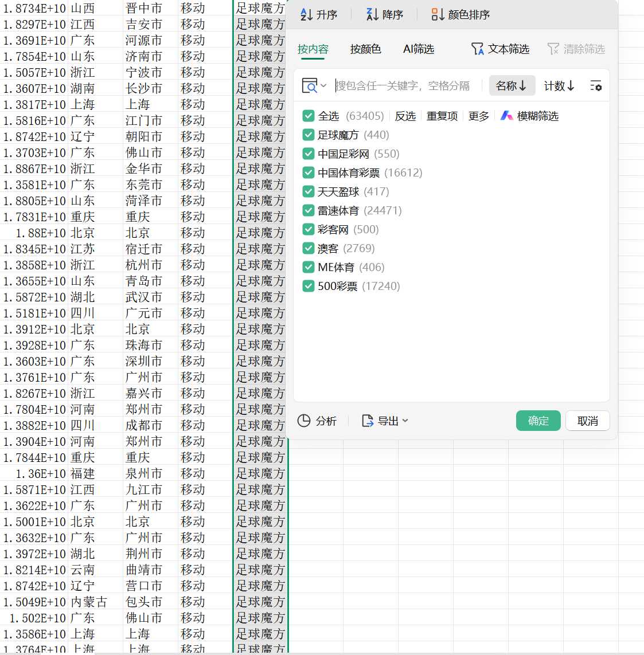Open 颜色排序 color sort icon
Viewport: 644px width, 655px height.
[438, 15]
